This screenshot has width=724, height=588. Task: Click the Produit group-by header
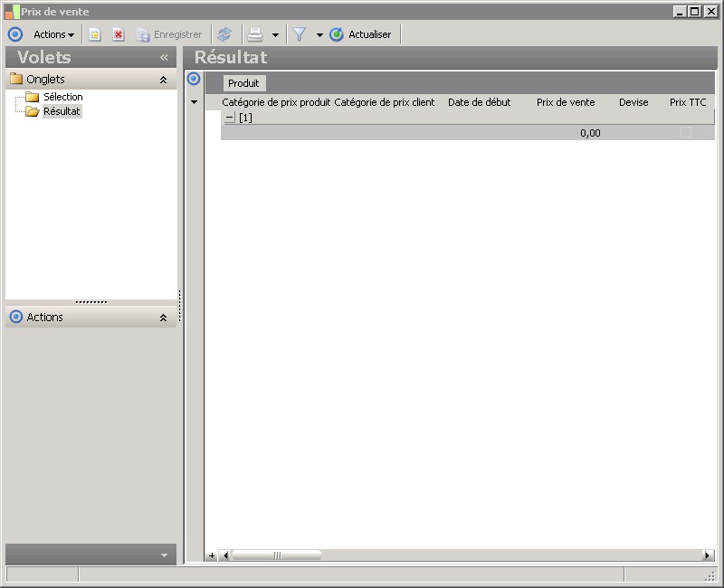243,83
